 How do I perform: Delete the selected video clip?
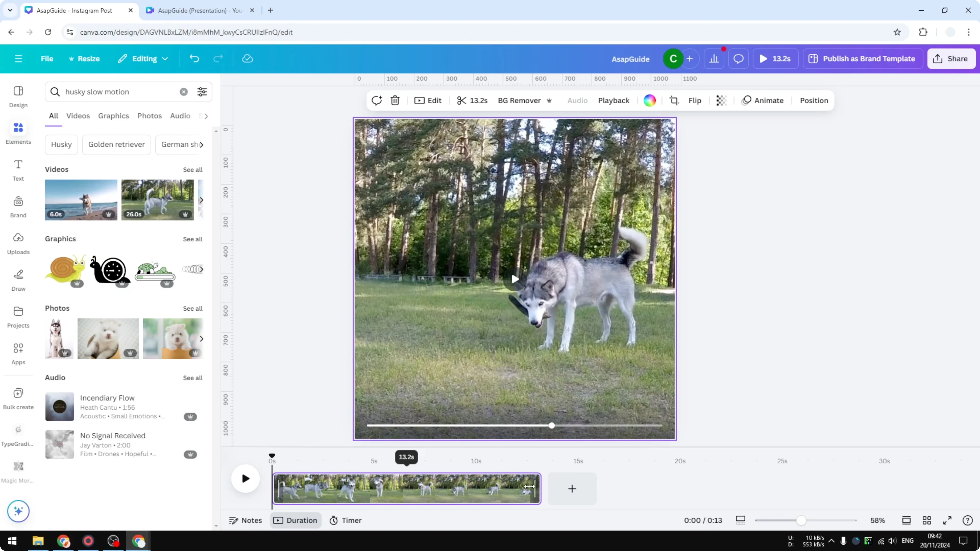(x=395, y=100)
